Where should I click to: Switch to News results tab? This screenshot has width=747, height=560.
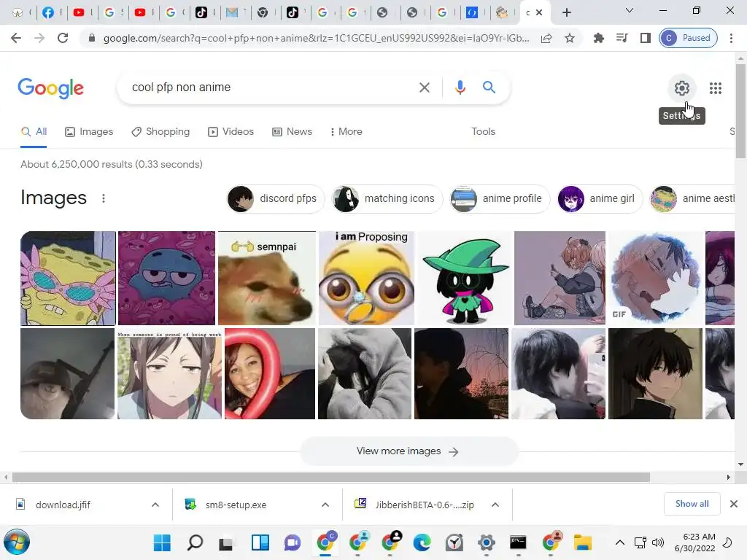tap(292, 132)
